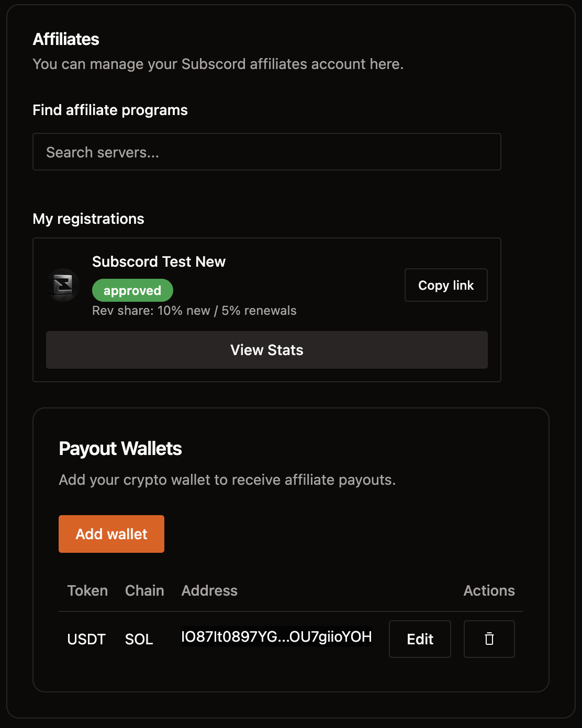Click the orange Add wallet button
Screen dimensions: 582x728
(111, 533)
